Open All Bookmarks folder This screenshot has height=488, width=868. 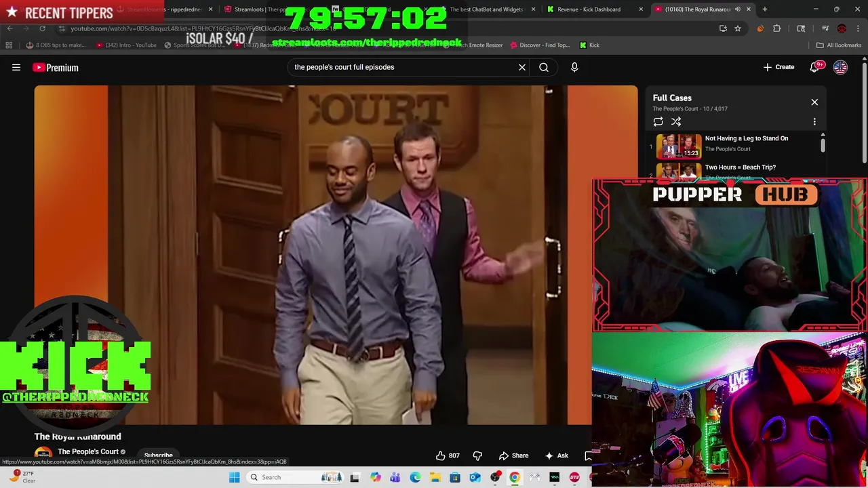pyautogui.click(x=839, y=45)
